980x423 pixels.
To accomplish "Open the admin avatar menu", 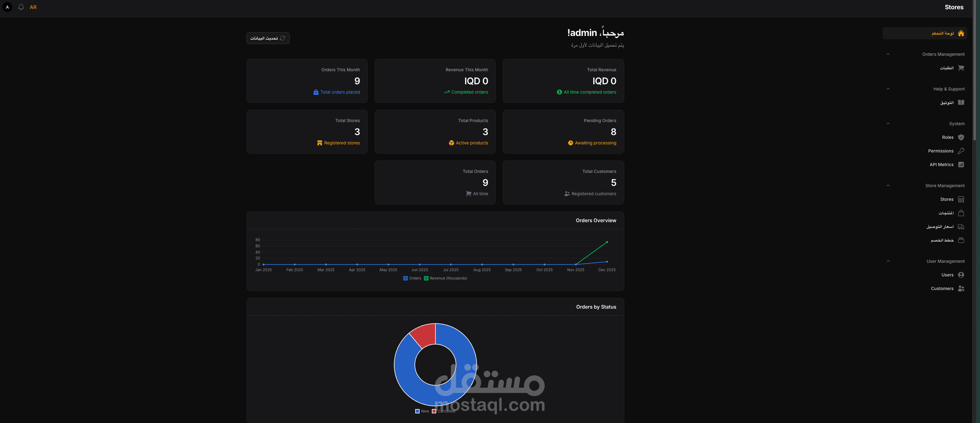I will tap(7, 7).
